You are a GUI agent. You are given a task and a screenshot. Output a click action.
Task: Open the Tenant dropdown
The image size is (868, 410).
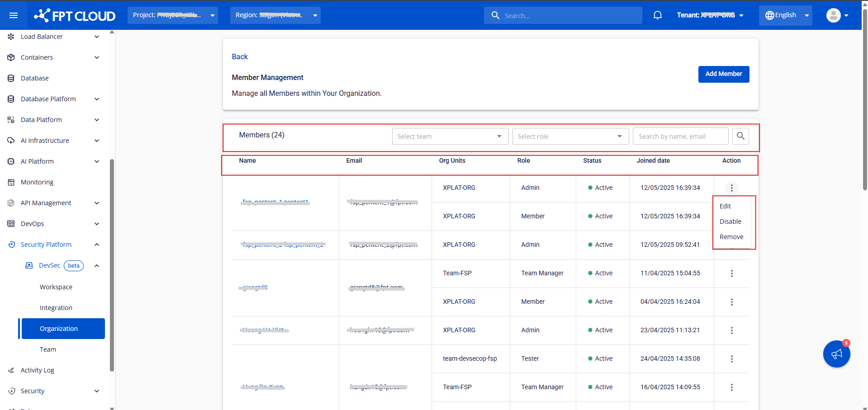pos(710,15)
